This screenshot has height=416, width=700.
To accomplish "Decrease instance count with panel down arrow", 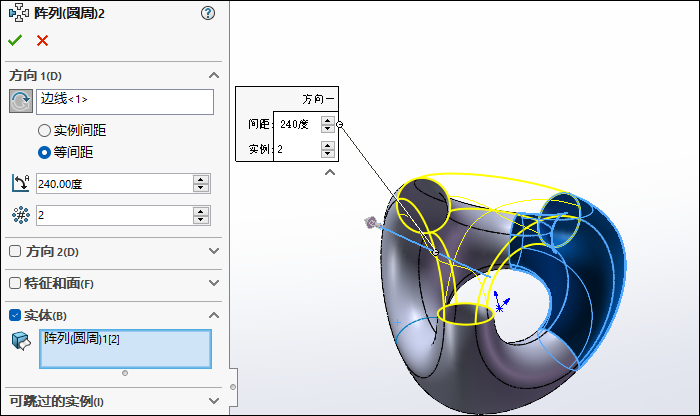I will 201,220.
